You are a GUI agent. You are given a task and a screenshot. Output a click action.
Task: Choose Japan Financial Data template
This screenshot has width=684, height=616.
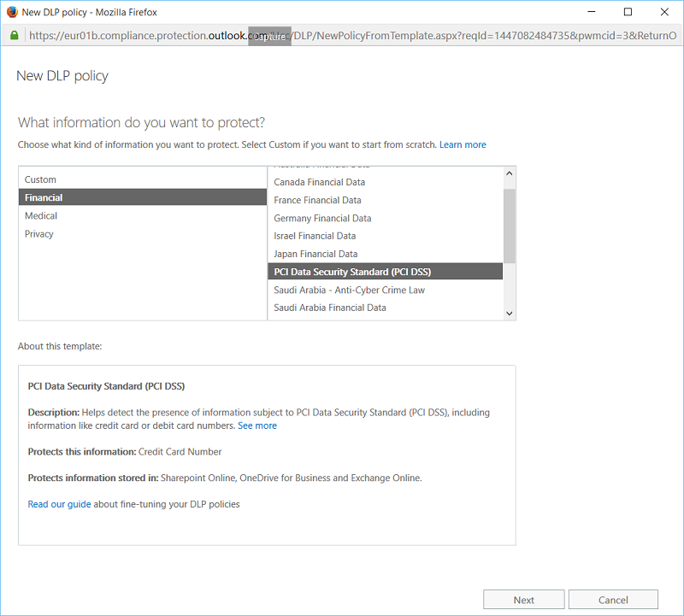[x=386, y=254]
